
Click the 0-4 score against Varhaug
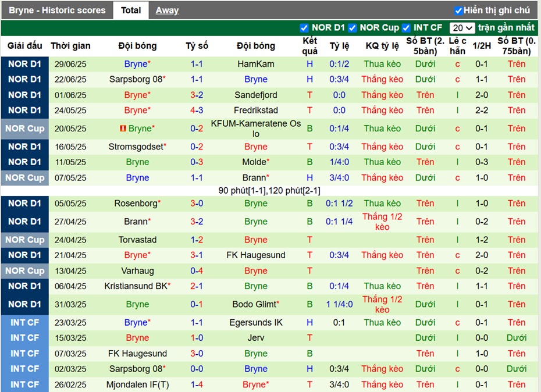click(197, 271)
